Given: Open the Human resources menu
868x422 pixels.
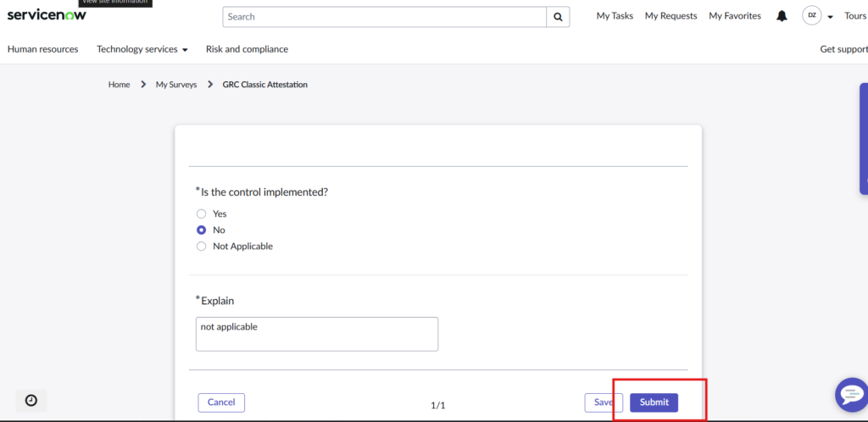Looking at the screenshot, I should tap(42, 49).
